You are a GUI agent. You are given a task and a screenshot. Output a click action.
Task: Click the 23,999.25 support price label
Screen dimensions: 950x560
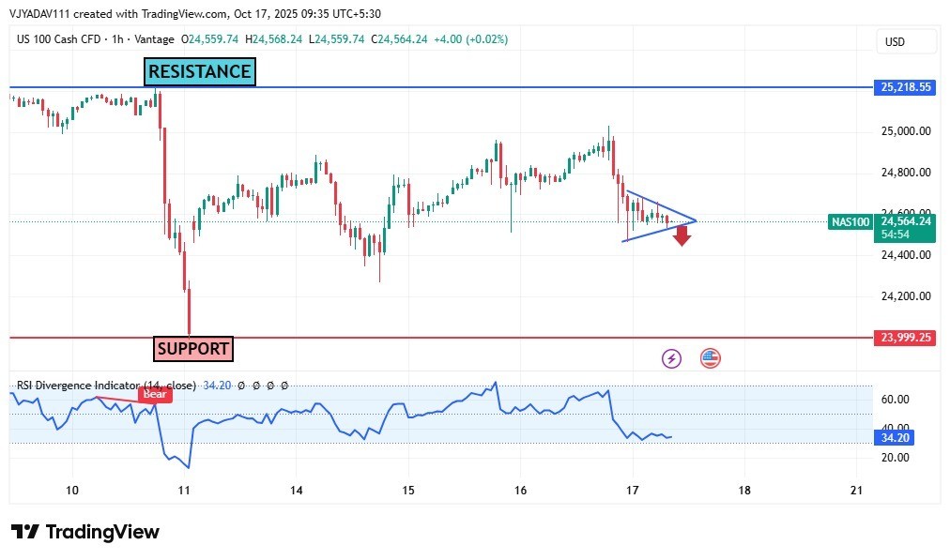[906, 338]
